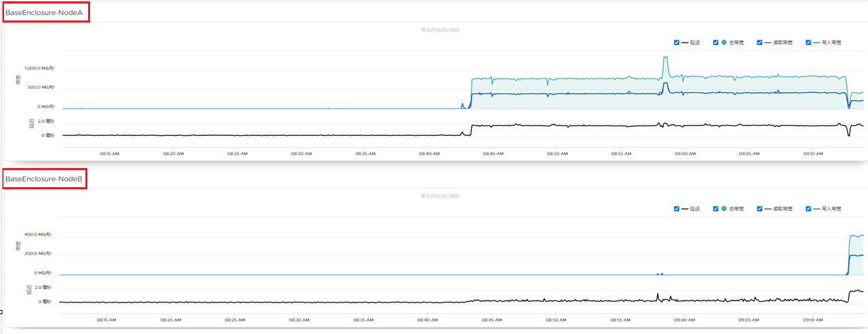Disable 读取带宽 checkbox in NodeB chart
Image resolution: width=868 pixels, height=334 pixels.
click(759, 208)
